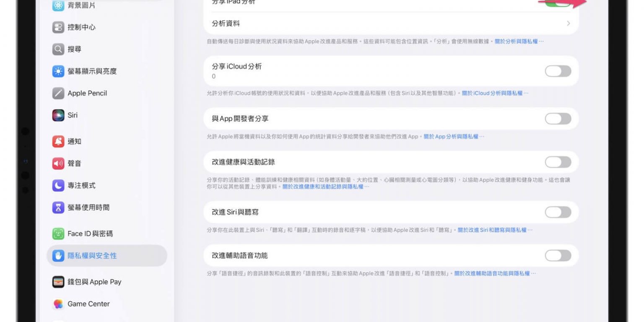The height and width of the screenshot is (322, 644).
Task: Select the Focus mode moon icon
Action: click(58, 185)
